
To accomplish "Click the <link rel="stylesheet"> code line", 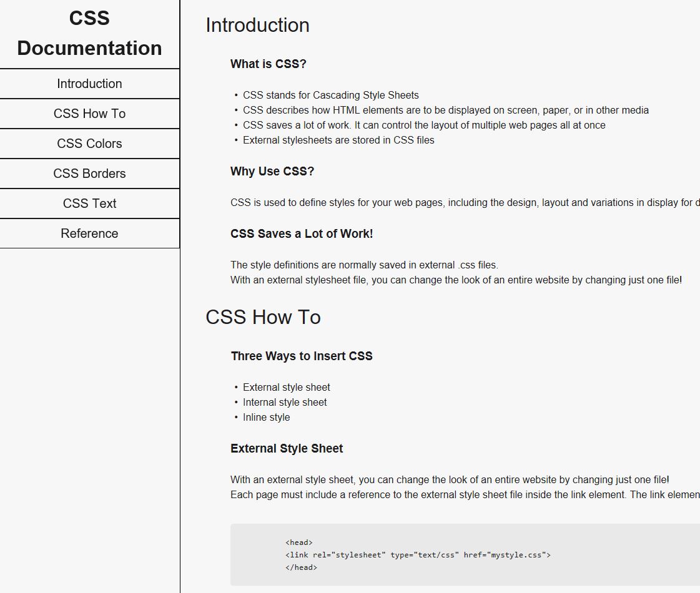I will click(x=418, y=555).
